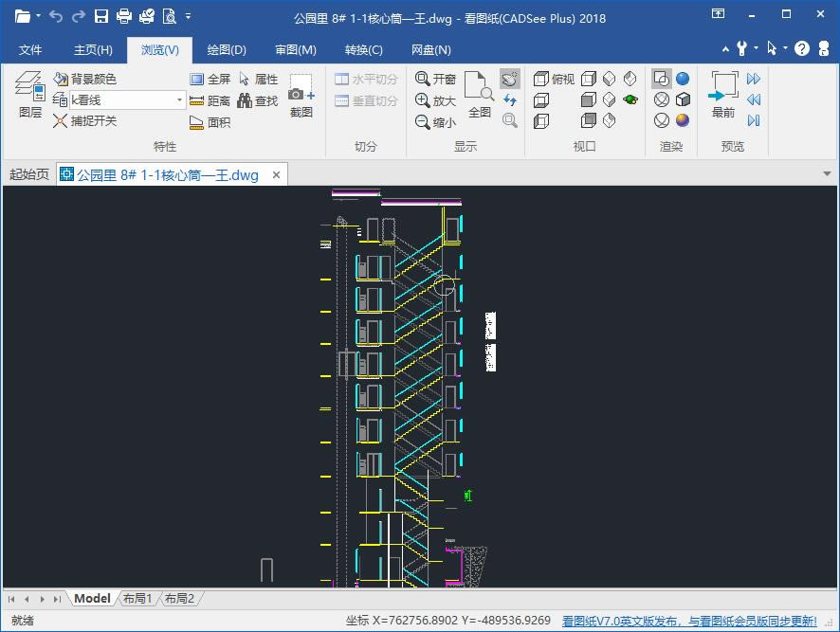Click the 3D orbit green planet icon
Screen dimensions: 840x632
click(630, 99)
